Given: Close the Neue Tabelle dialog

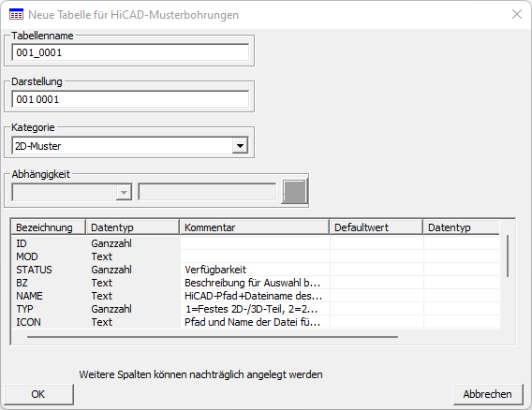Looking at the screenshot, I should point(516,14).
